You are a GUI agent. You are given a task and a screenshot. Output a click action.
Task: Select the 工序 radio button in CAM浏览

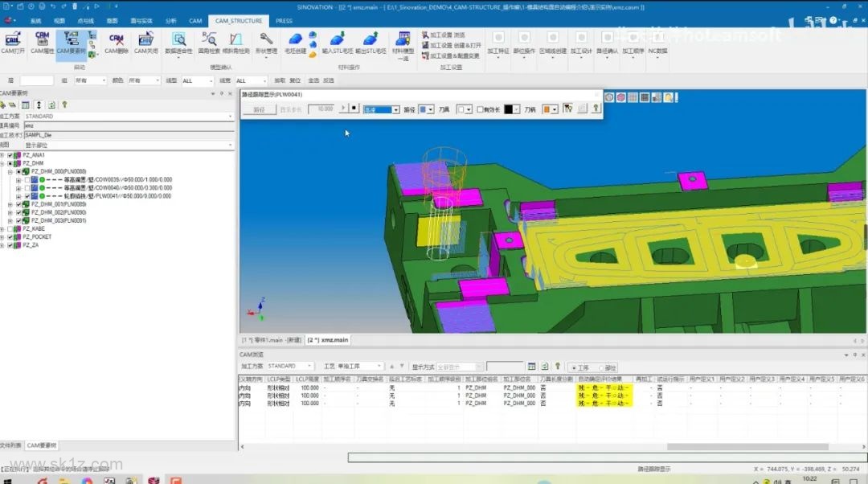pos(574,367)
